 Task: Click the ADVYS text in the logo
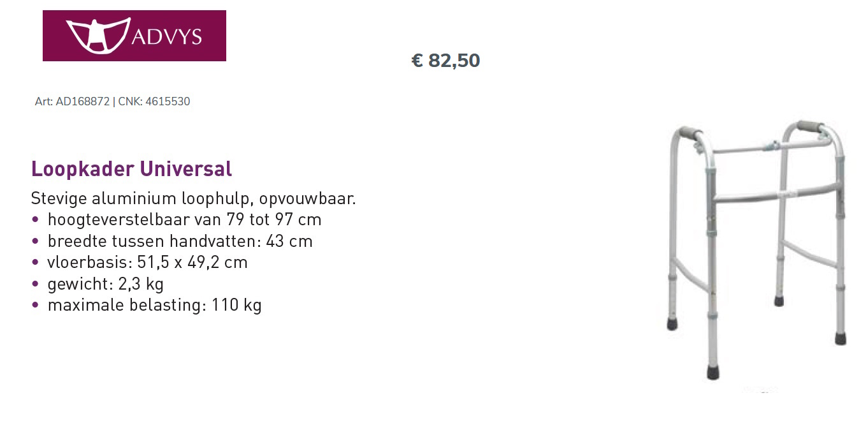[x=167, y=36]
